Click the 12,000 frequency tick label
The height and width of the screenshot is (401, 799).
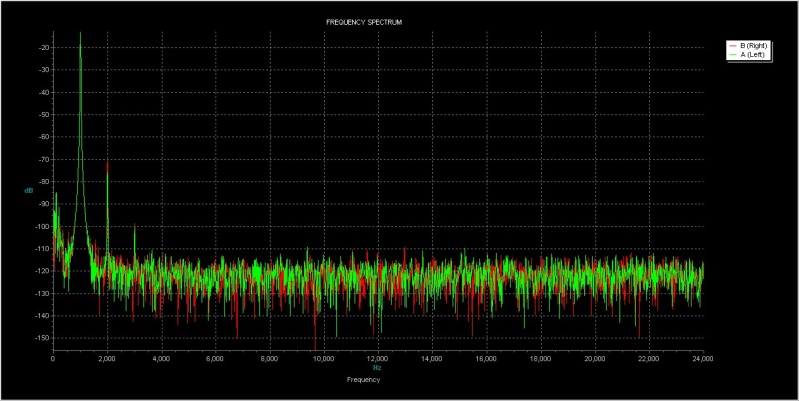tap(378, 358)
